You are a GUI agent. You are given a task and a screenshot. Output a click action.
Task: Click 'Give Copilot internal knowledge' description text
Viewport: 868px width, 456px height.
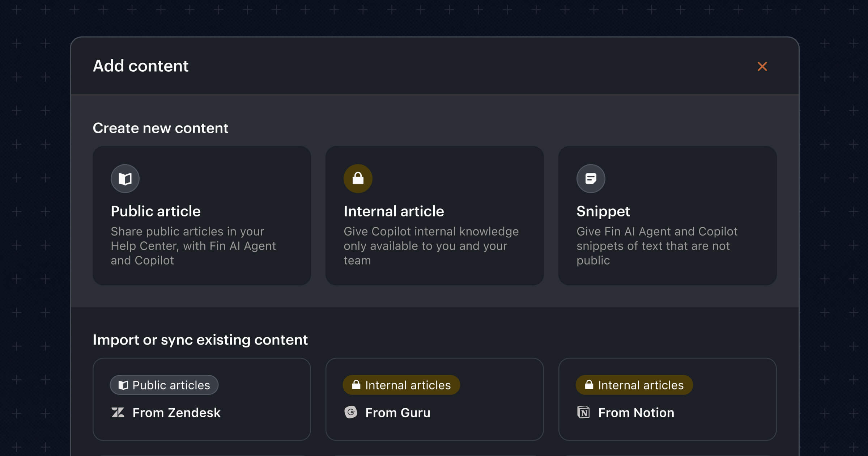pos(431,246)
